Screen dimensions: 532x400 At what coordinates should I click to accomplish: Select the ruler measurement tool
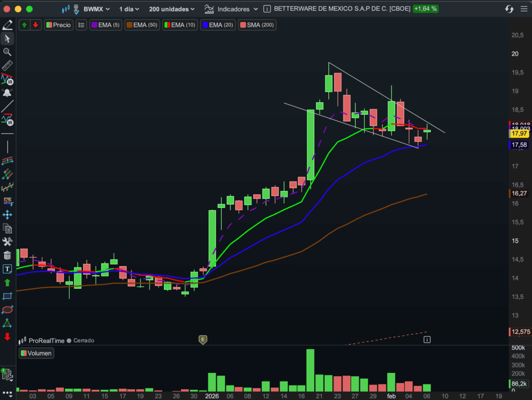click(x=7, y=66)
